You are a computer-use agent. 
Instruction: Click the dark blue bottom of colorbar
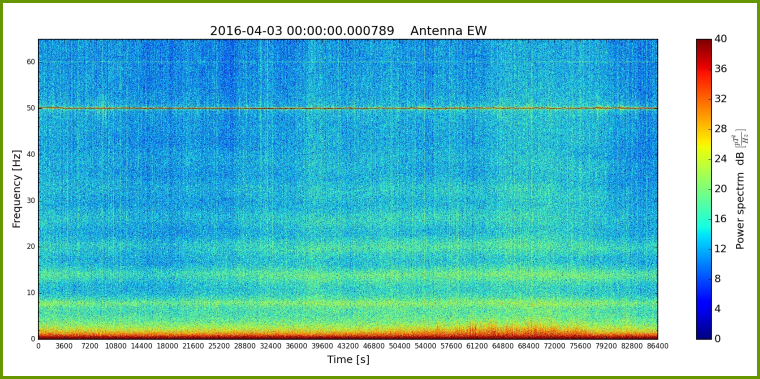tap(703, 334)
